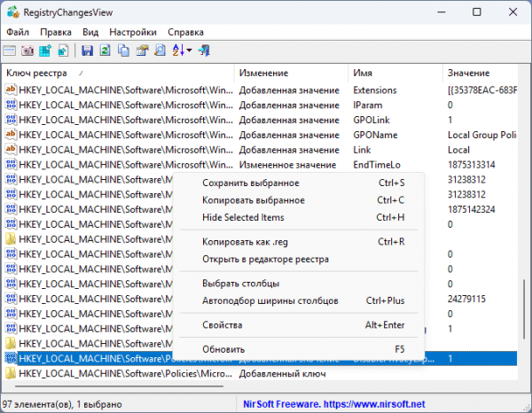The width and height of the screenshot is (532, 413).
Task: Sort by Имя column header
Action: pyautogui.click(x=395, y=73)
